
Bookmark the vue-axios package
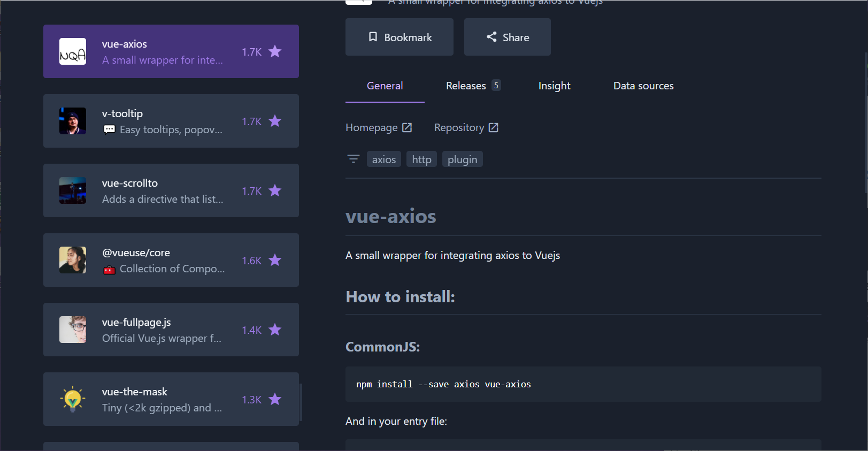(400, 37)
